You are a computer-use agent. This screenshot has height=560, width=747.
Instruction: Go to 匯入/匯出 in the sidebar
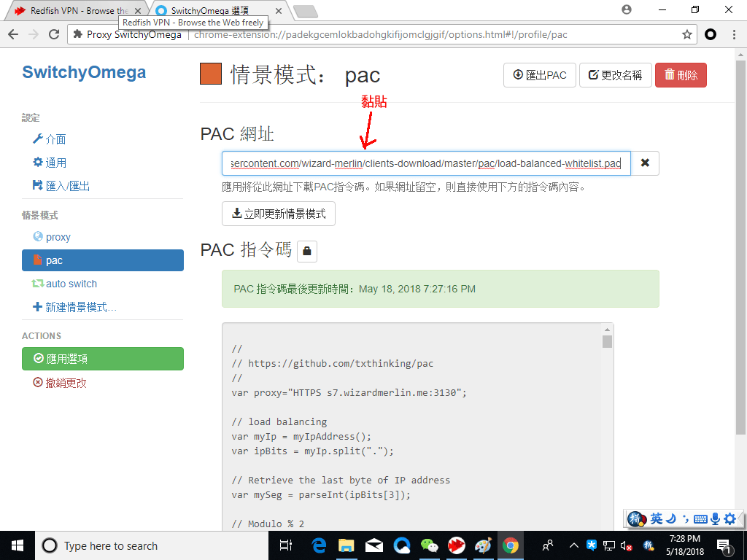[x=61, y=186]
